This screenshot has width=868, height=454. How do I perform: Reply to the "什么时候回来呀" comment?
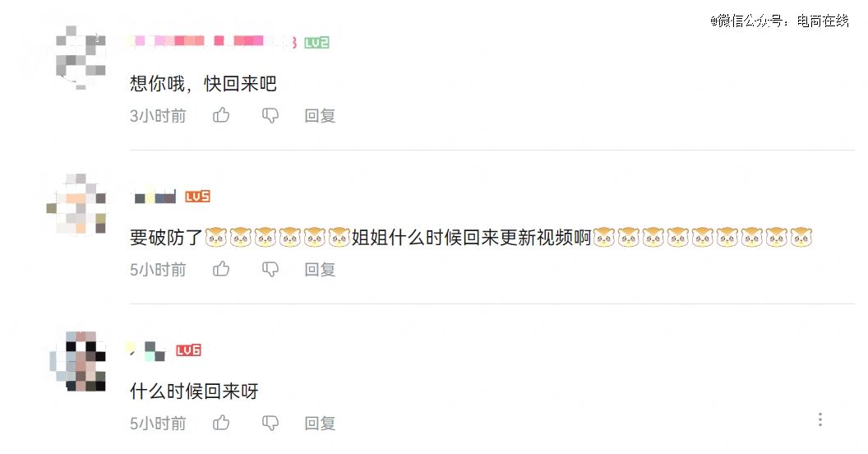coord(320,424)
